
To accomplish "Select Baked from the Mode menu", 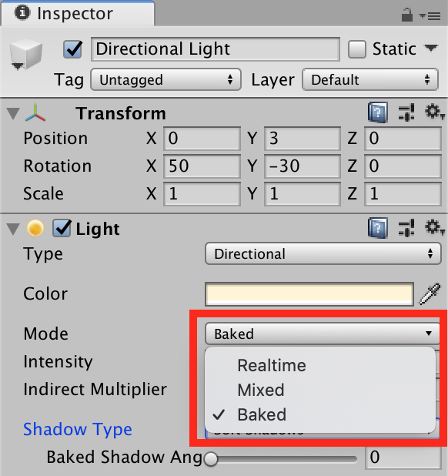I will point(320,414).
